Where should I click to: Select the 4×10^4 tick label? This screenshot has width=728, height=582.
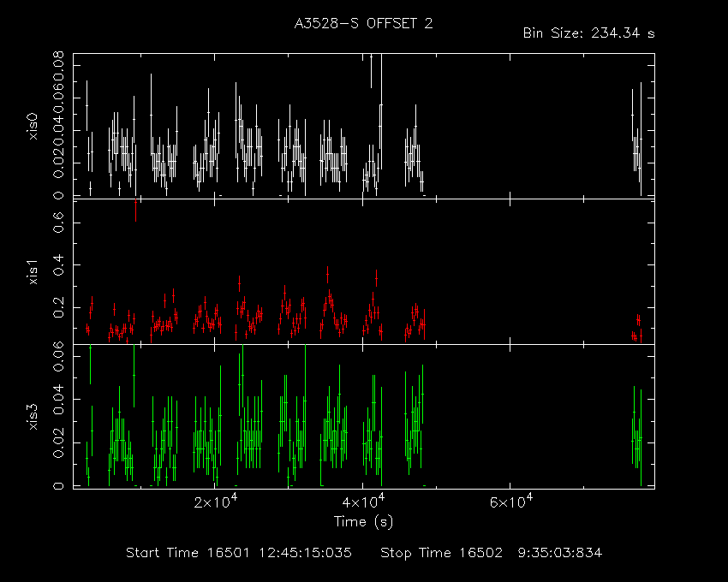363,502
